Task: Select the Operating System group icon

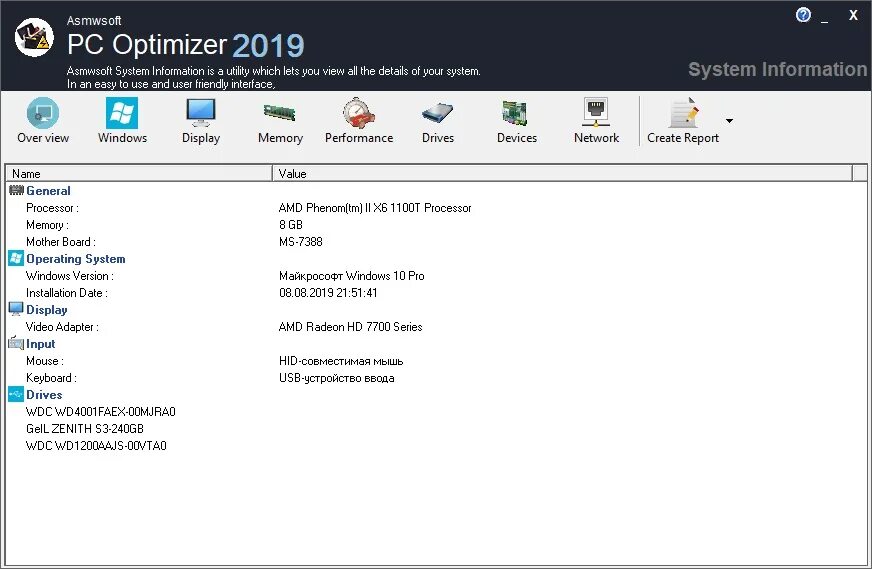Action: tap(16, 258)
